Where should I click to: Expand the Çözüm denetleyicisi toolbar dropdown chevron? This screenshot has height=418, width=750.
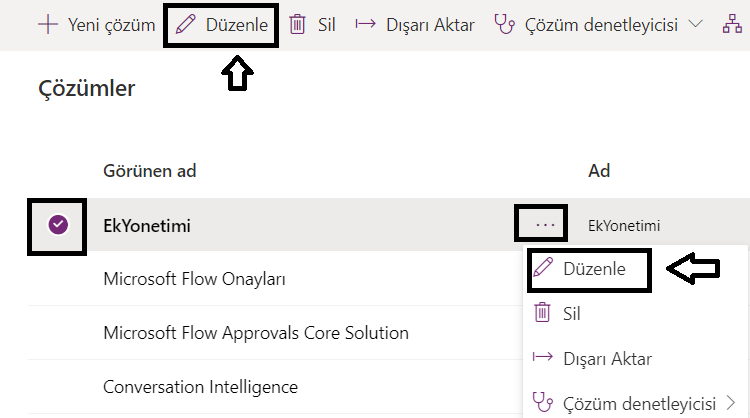695,23
